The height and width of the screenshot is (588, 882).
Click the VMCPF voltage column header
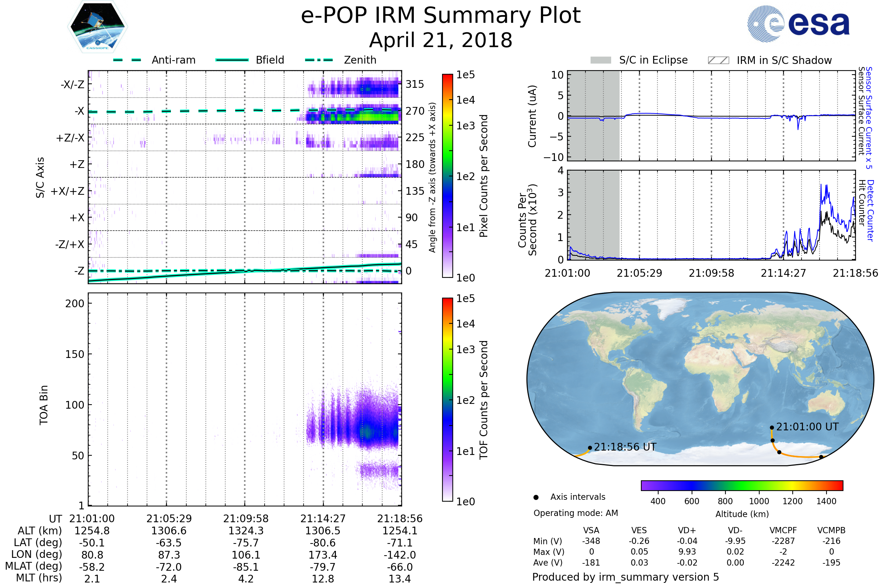click(x=783, y=530)
